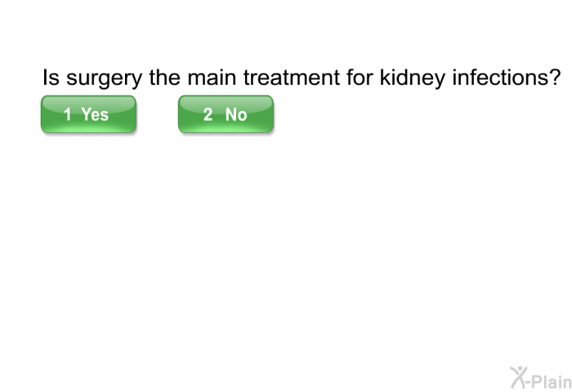Click the word "treatment" in the question
The image size is (572, 392).
pyautogui.click(x=292, y=78)
